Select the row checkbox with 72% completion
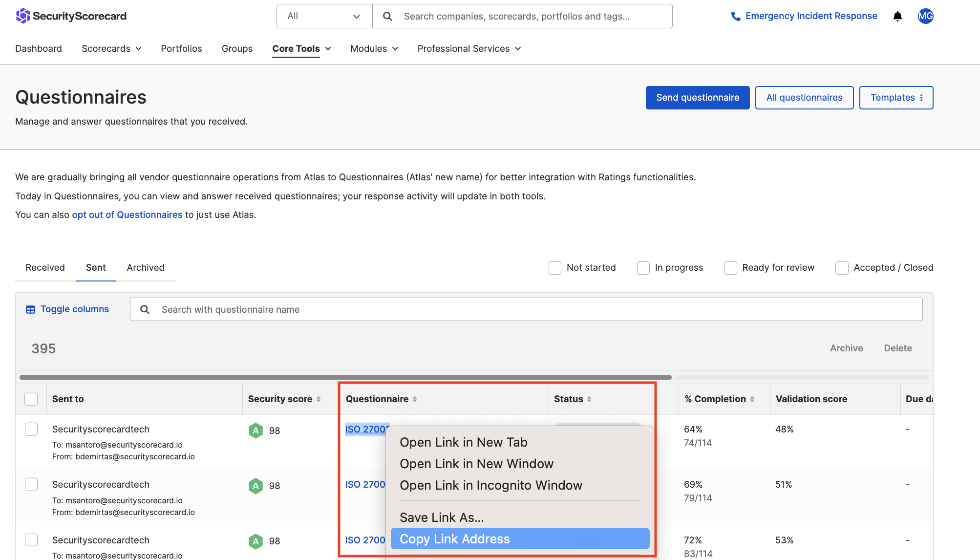The image size is (980, 560). click(x=31, y=540)
